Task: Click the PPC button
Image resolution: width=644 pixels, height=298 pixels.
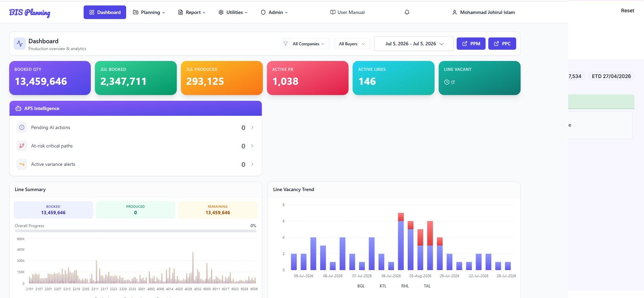Action: pos(502,44)
